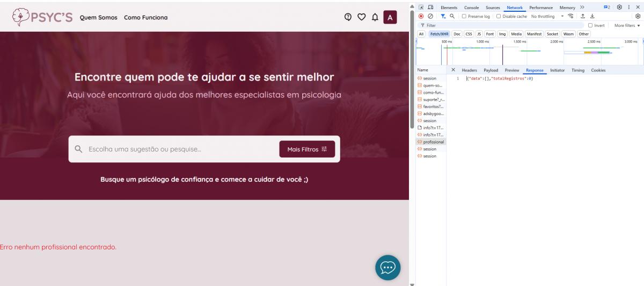Viewport: 644px width, 286px height.
Task: Show more DevTools tabs chevron
Action: click(582, 8)
